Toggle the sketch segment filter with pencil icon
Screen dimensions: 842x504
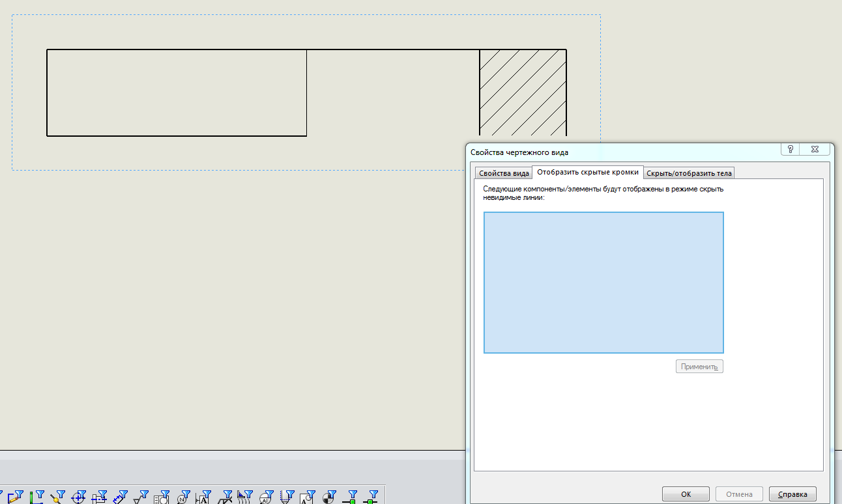click(15, 497)
